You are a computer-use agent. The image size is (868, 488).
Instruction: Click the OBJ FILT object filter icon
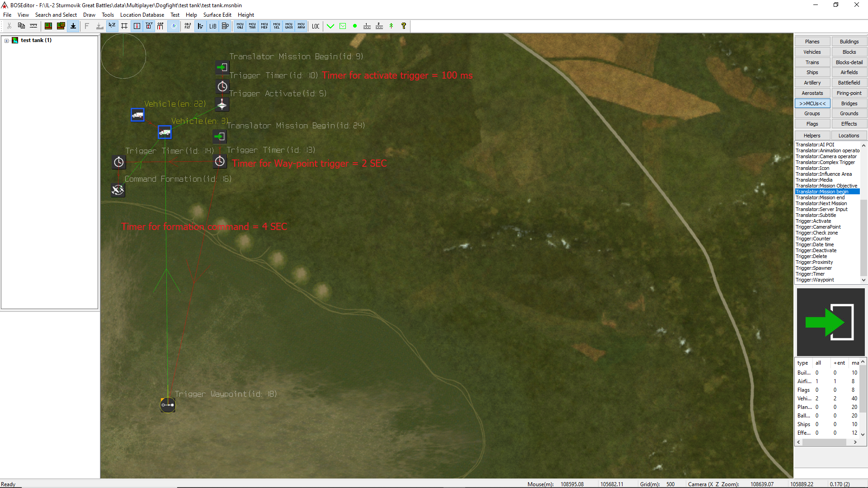pos(188,26)
